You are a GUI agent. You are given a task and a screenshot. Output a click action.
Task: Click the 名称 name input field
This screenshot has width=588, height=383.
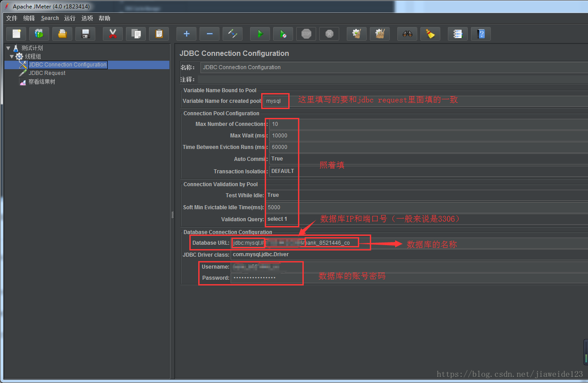tap(394, 67)
